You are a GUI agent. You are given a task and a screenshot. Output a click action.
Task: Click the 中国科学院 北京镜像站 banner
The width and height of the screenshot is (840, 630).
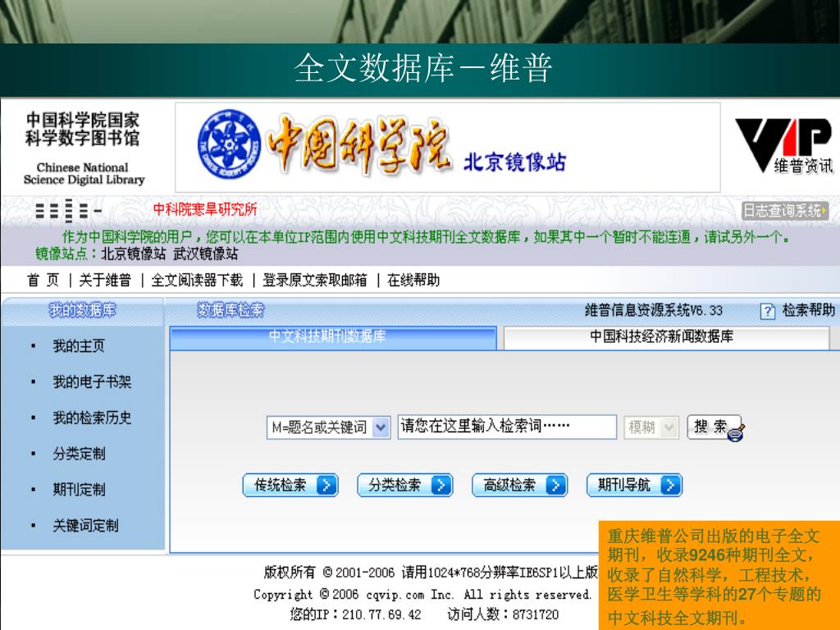click(x=448, y=148)
